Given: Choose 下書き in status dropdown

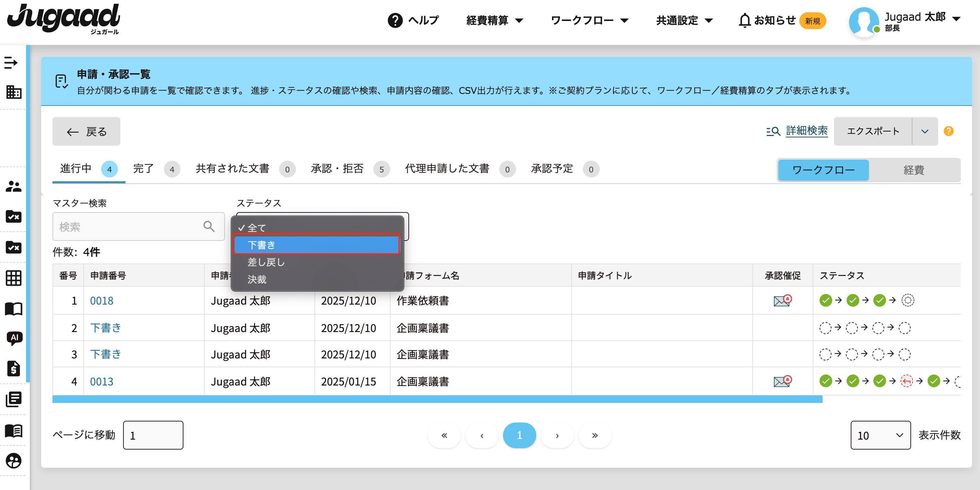Looking at the screenshot, I should click(316, 245).
